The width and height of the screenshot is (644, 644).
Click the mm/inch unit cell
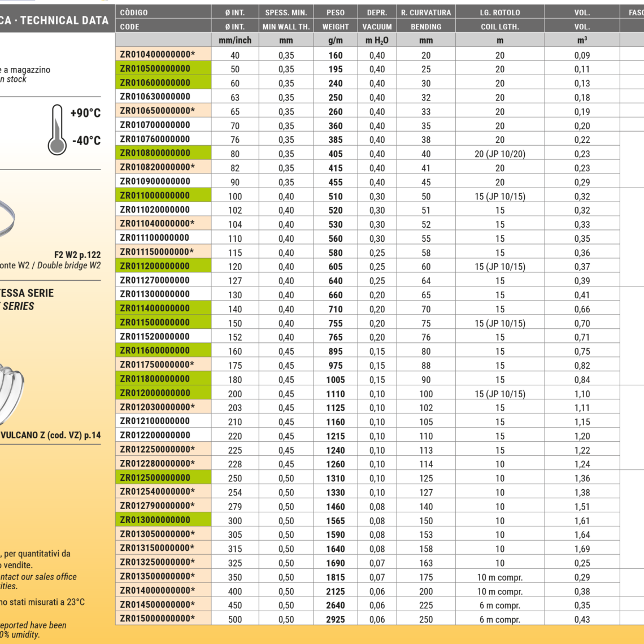(235, 40)
